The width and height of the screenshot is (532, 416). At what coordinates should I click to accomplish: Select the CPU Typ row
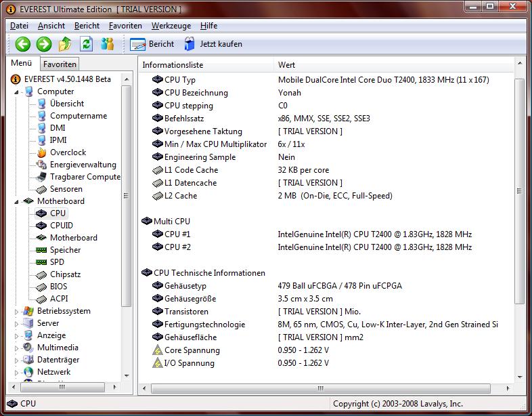[x=326, y=80]
